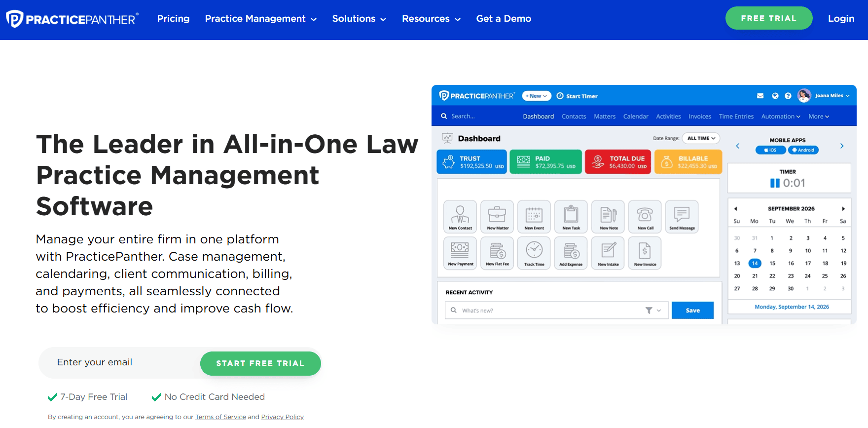Viewport: 868px width, 428px height.
Task: Open the ALL TIME date range dropdown
Action: coord(701,138)
